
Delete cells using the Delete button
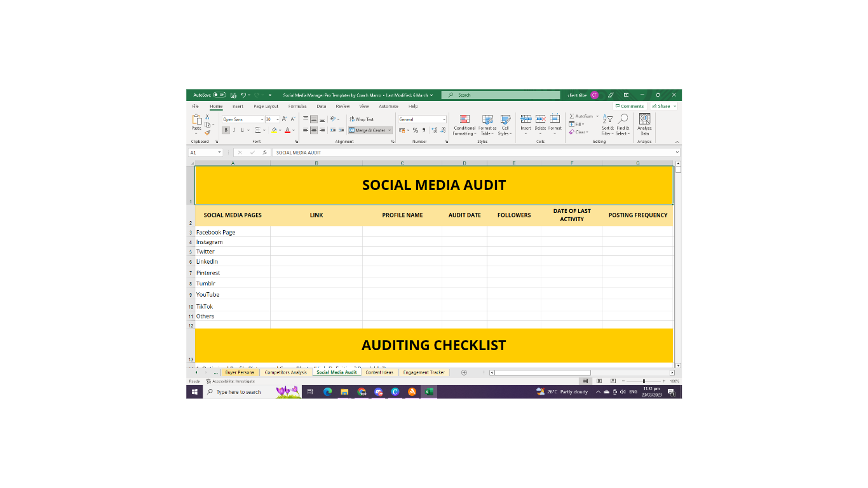(x=540, y=125)
